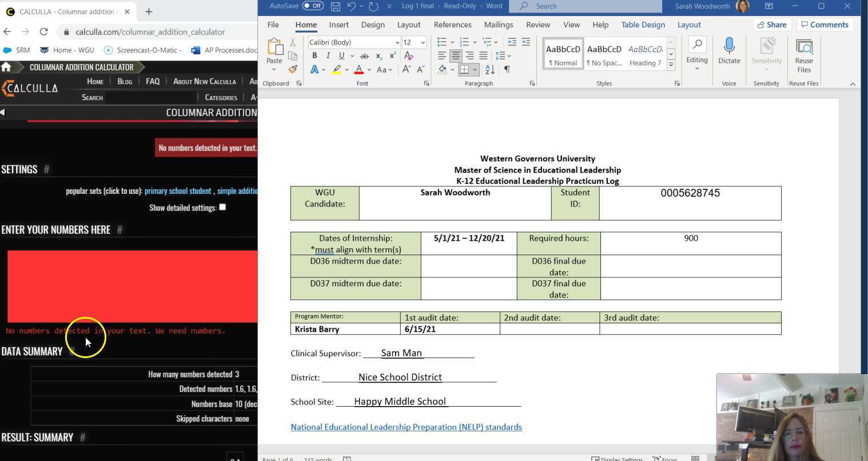
Task: Show paragraph marks with pilcrow icon
Action: click(x=507, y=69)
